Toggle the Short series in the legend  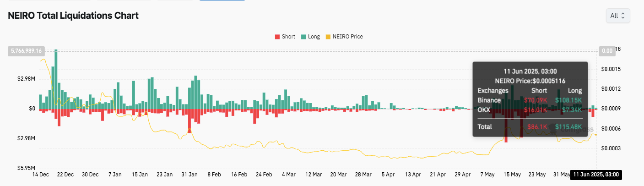285,37
